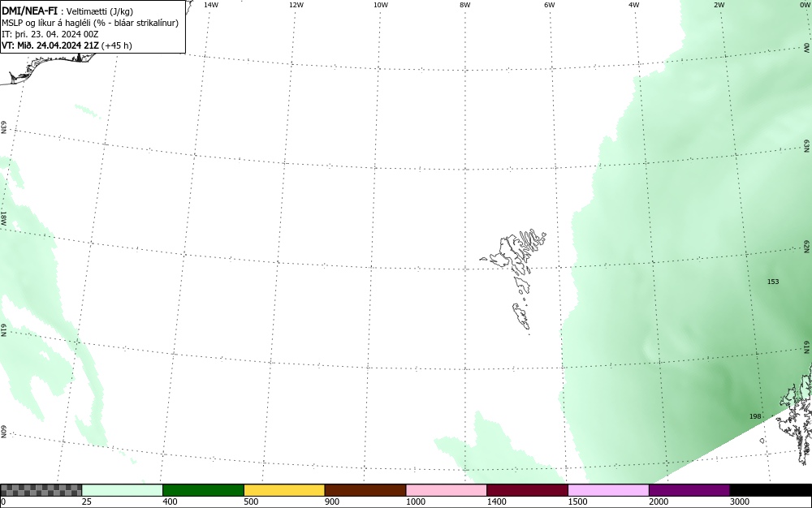Click the yellow 500–900 legend swatch
Screen dimensions: 812x508
(284, 490)
